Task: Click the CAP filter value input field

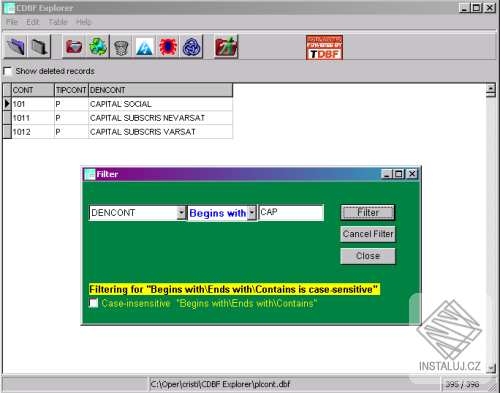Action: pos(291,213)
